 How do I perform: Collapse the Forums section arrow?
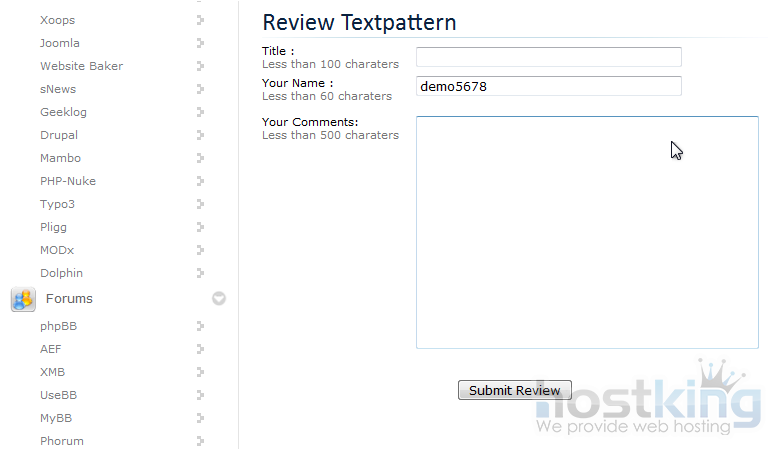pos(219,298)
